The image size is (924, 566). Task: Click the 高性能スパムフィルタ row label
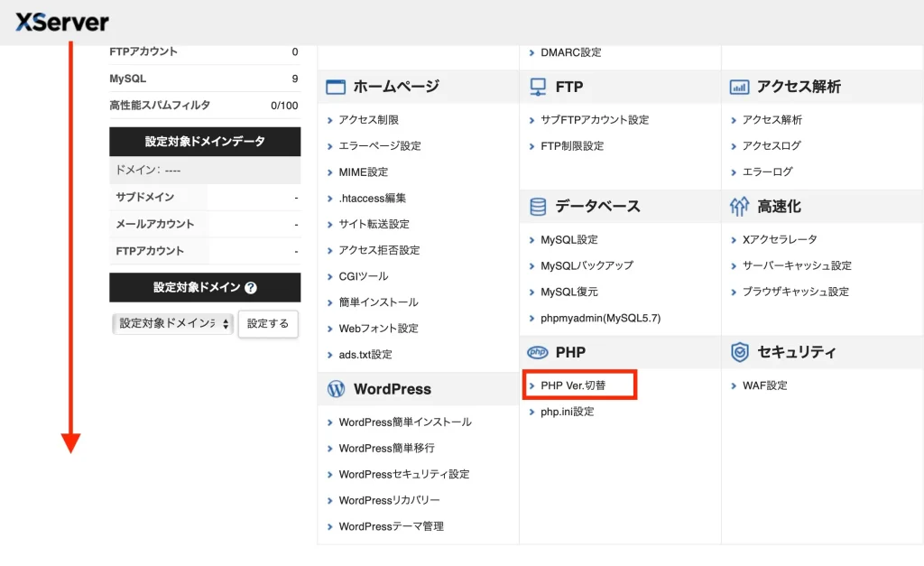point(160,105)
